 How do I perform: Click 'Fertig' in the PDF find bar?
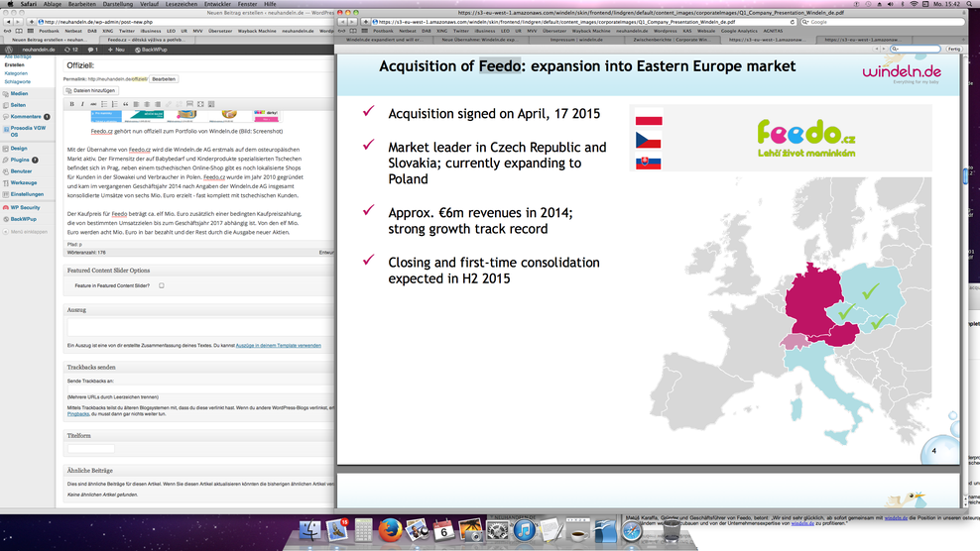pos(954,49)
